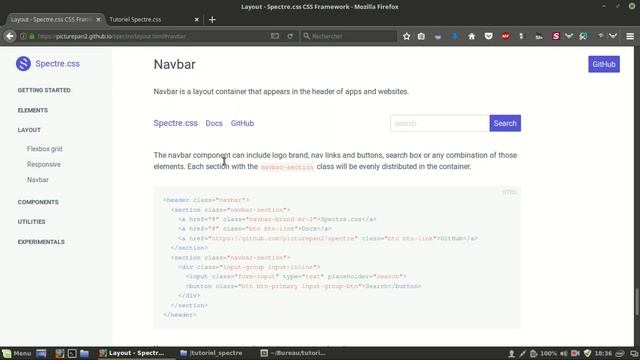Click the URL address bar
The height and width of the screenshot is (360, 640).
151,36
